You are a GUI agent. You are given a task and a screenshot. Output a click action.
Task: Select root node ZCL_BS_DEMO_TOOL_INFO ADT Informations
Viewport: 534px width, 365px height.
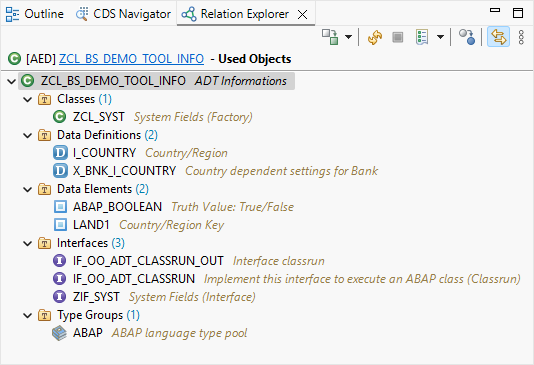click(156, 81)
